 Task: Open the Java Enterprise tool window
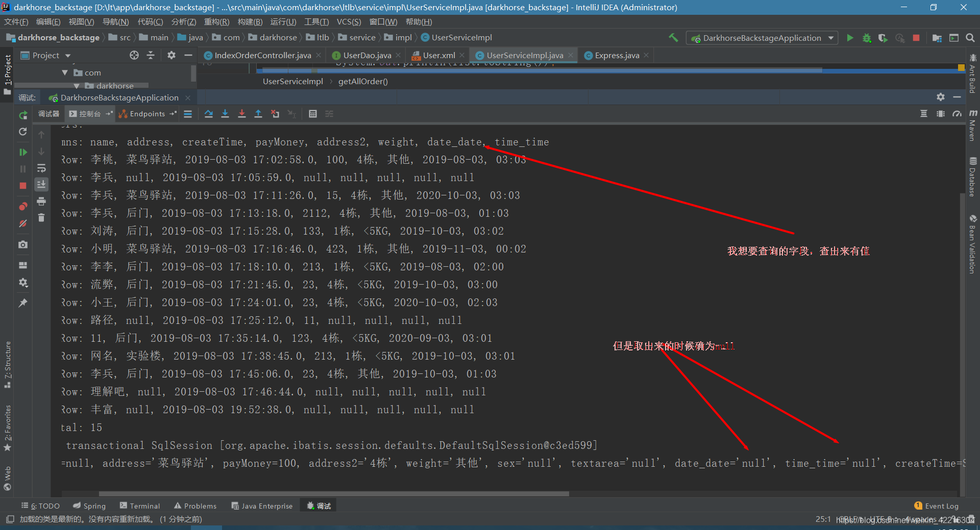click(262, 506)
